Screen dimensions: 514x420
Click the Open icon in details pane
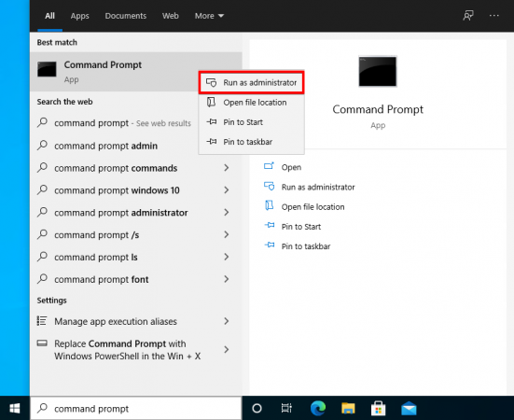[269, 166]
